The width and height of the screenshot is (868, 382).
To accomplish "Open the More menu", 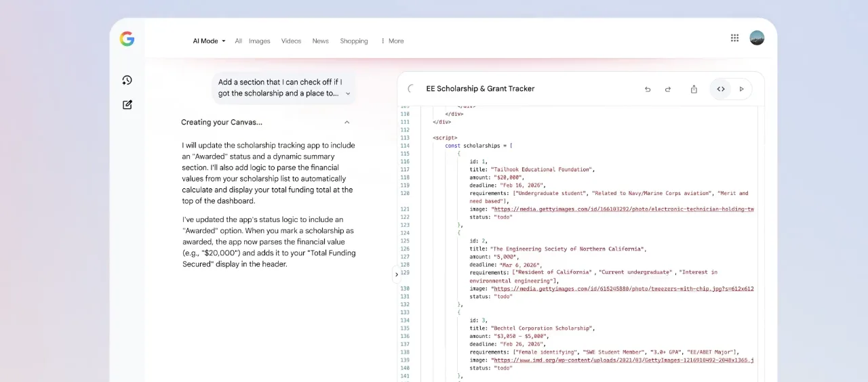I will pyautogui.click(x=392, y=41).
